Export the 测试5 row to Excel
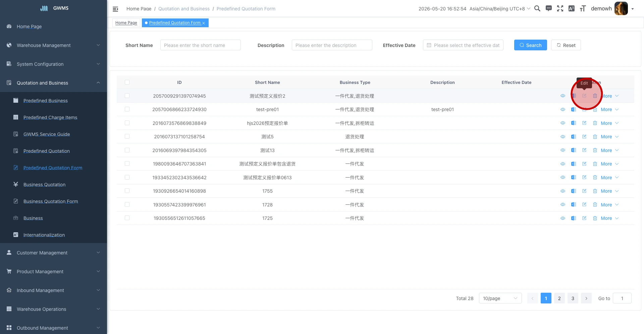The image size is (644, 334). coord(574,137)
